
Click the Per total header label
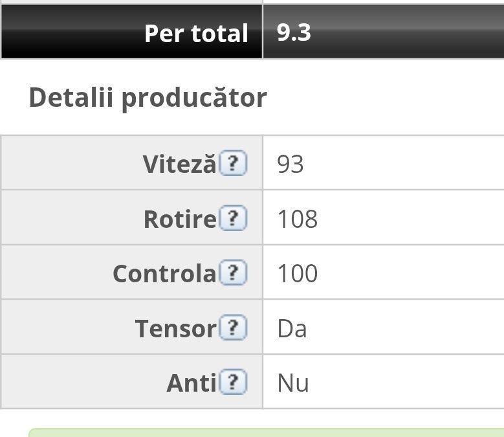click(x=196, y=33)
